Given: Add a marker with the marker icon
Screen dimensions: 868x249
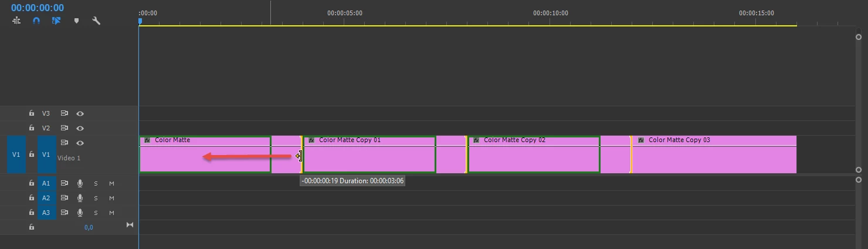Looking at the screenshot, I should point(76,21).
